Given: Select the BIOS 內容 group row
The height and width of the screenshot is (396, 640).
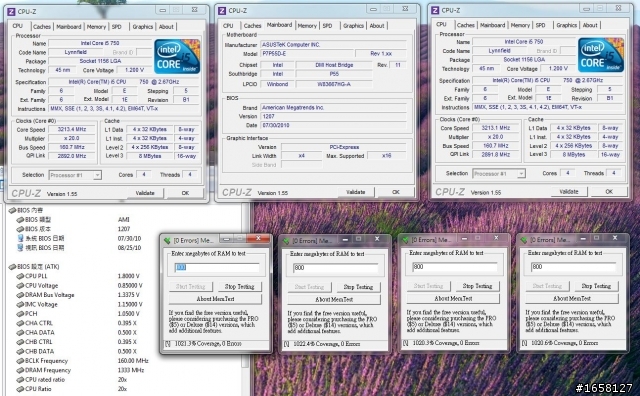Looking at the screenshot, I should tap(26, 210).
